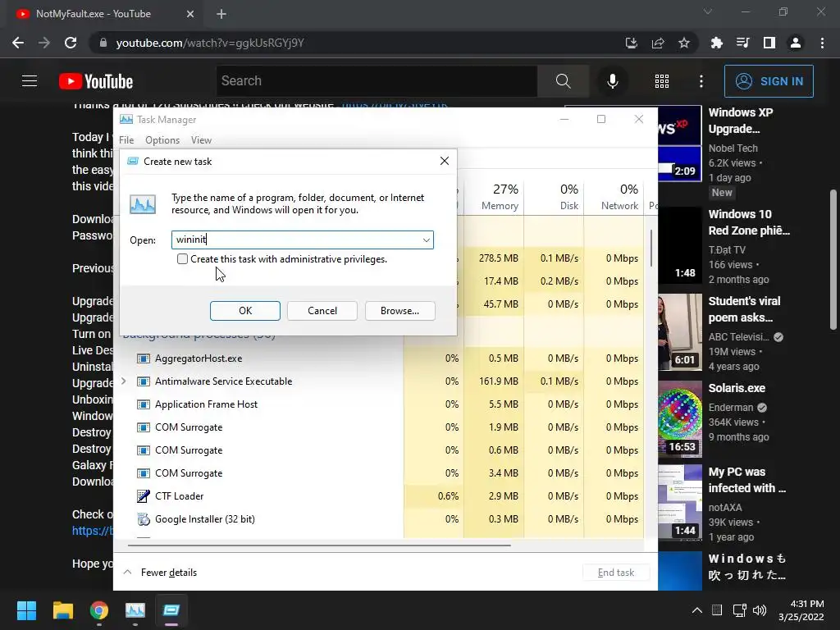This screenshot has height=630, width=840.
Task: Open the Windows Start button
Action: coord(26,610)
